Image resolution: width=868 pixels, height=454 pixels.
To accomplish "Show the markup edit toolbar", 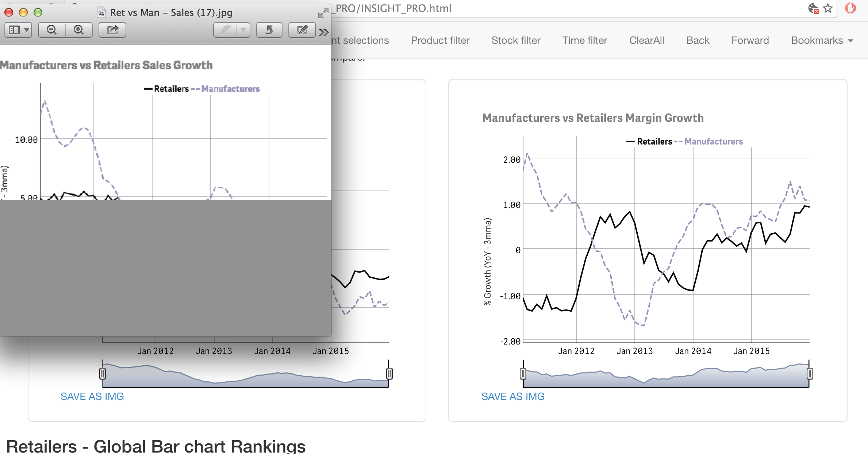I will [x=302, y=30].
